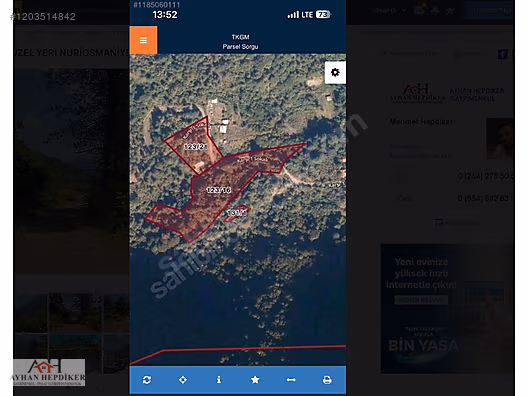Open the orange hamburger menu
The height and width of the screenshot is (396, 528).
pos(143,40)
